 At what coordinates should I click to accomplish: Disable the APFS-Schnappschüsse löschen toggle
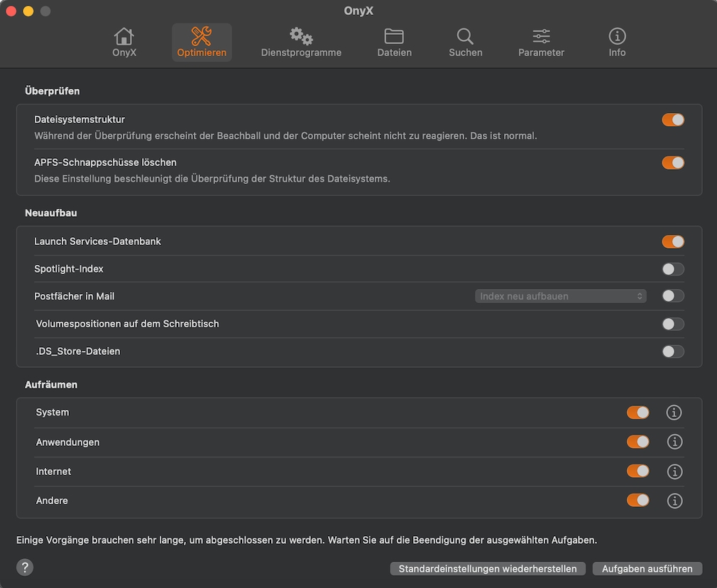click(x=672, y=162)
